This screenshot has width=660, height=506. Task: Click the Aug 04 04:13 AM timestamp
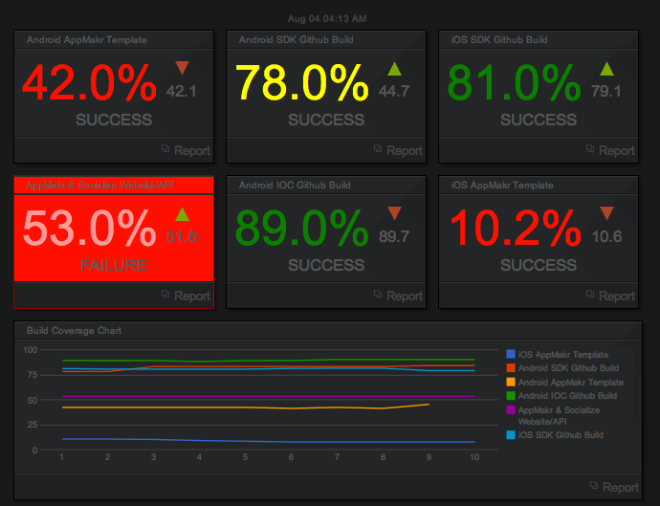[327, 19]
